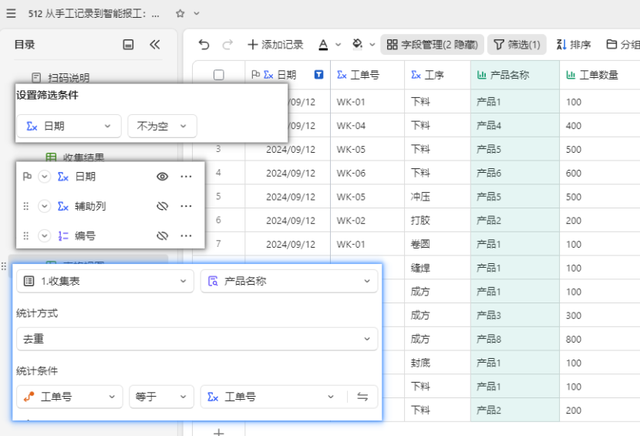Star the document as favorite
The width and height of the screenshot is (640, 436).
180,13
